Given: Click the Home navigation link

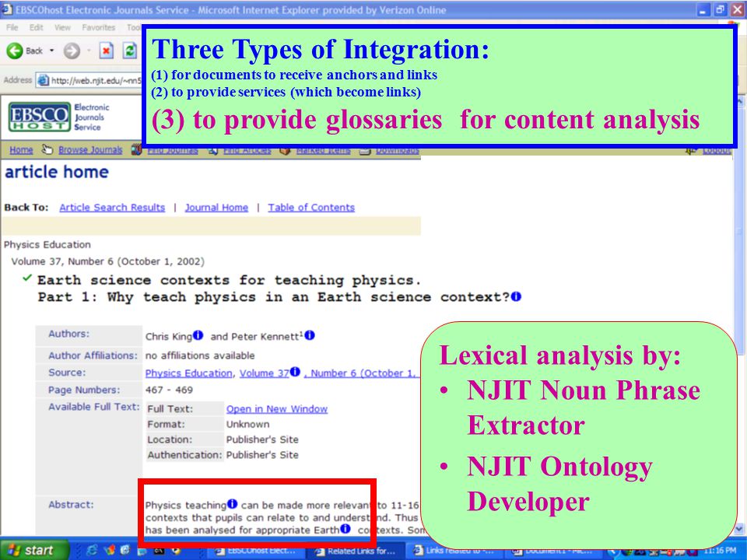Looking at the screenshot, I should tap(22, 150).
